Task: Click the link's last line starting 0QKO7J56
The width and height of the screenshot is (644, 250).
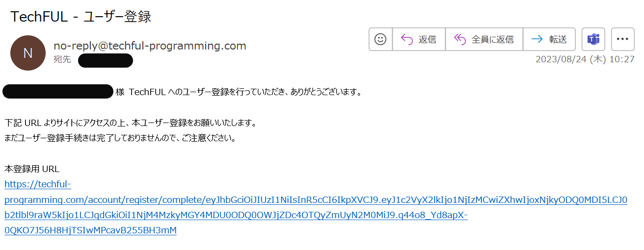Action: [90, 230]
